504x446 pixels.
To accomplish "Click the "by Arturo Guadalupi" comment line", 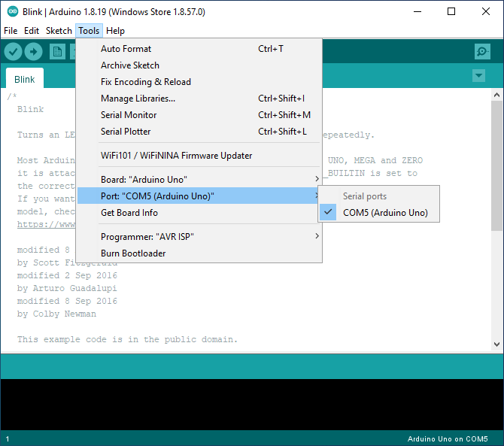I will [67, 288].
